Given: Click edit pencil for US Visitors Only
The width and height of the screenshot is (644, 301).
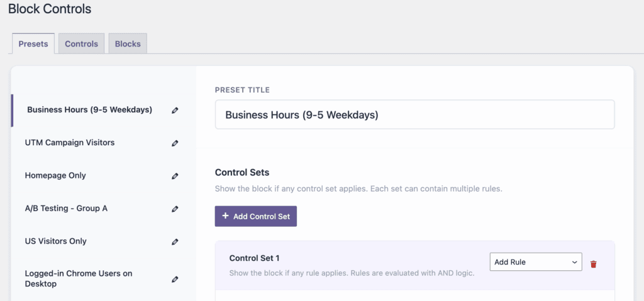Looking at the screenshot, I should [x=175, y=241].
